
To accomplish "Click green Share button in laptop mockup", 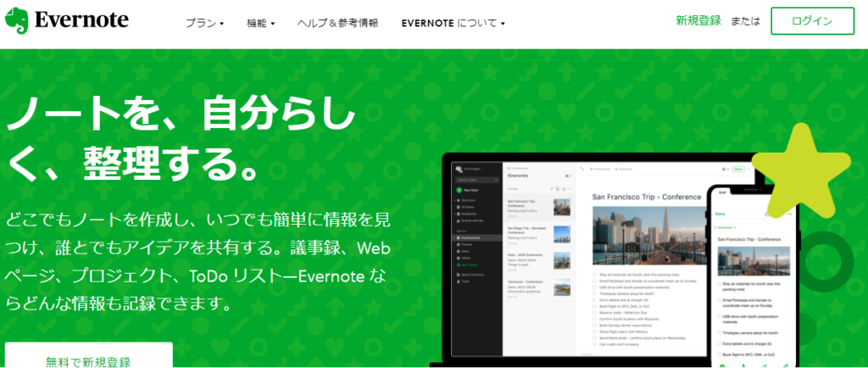I will pyautogui.click(x=738, y=169).
